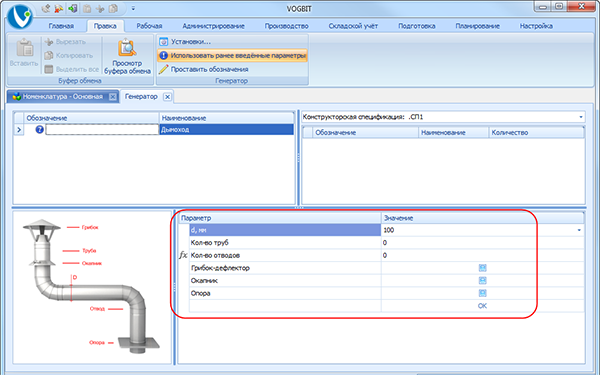
Task: Close the Номенклатура - Основная tab
Action: [x=112, y=97]
